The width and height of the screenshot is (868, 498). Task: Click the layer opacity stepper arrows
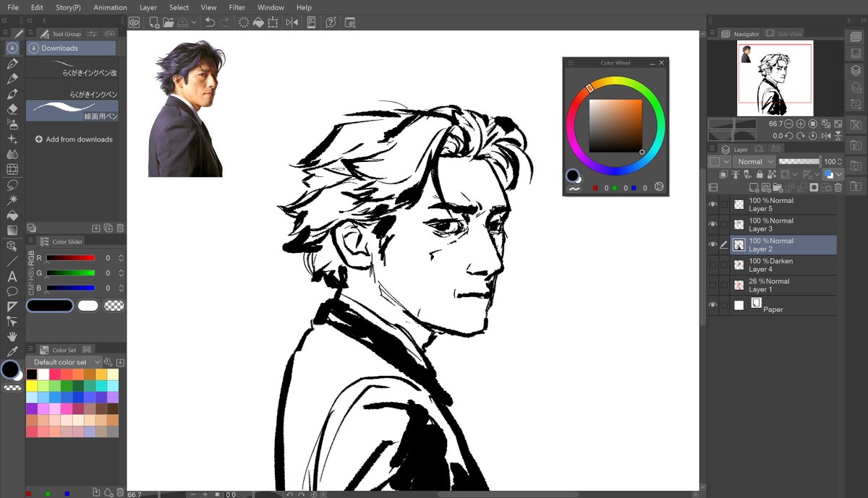pyautogui.click(x=841, y=162)
